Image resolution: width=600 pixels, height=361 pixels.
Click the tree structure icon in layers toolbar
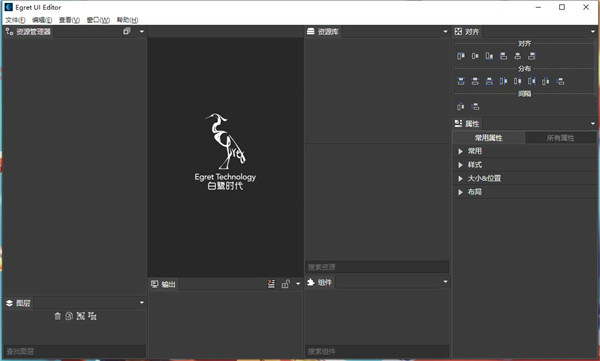pyautogui.click(x=92, y=316)
